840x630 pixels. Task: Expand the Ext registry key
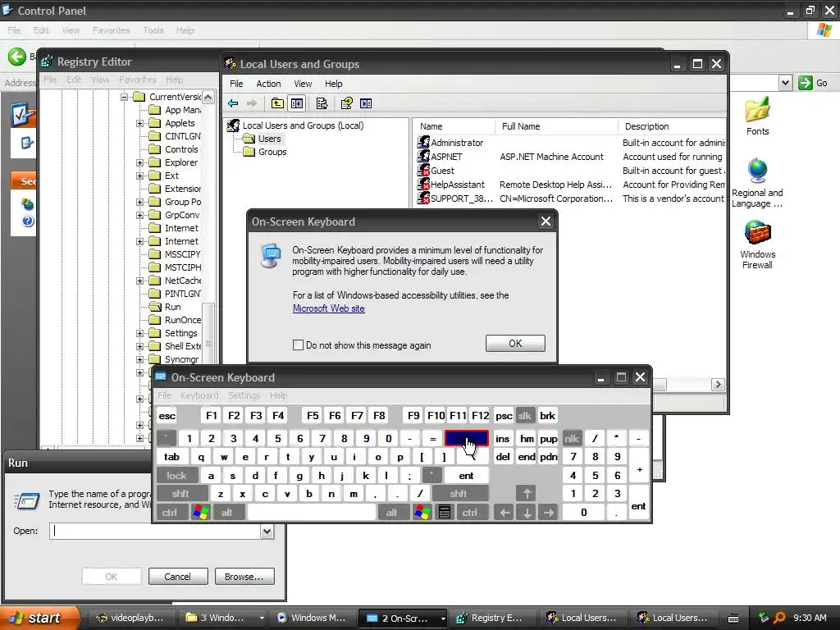(139, 176)
